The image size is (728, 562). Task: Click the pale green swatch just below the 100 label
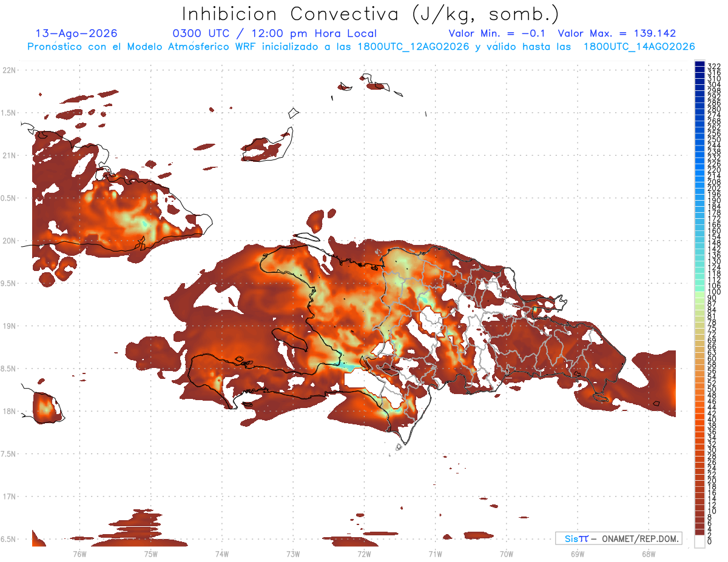coord(699,295)
